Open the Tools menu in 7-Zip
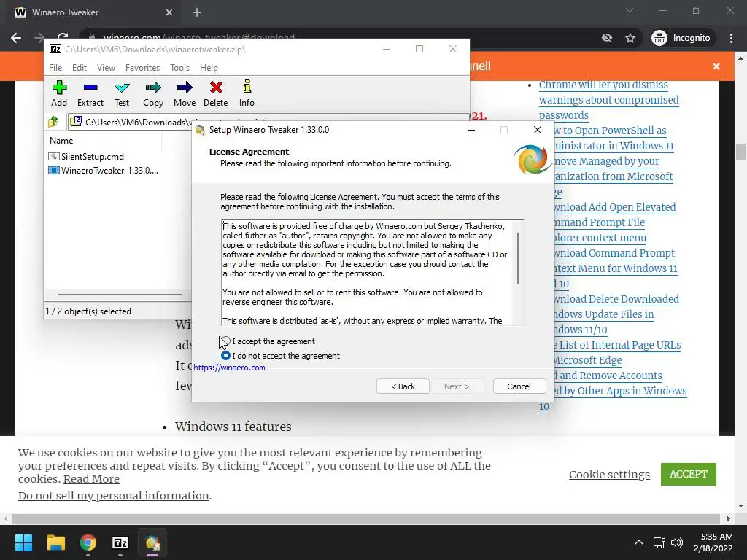This screenshot has width=747, height=560. tap(179, 68)
